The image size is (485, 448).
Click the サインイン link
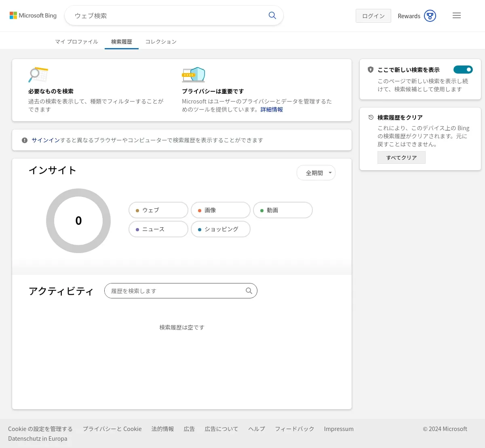coord(46,140)
